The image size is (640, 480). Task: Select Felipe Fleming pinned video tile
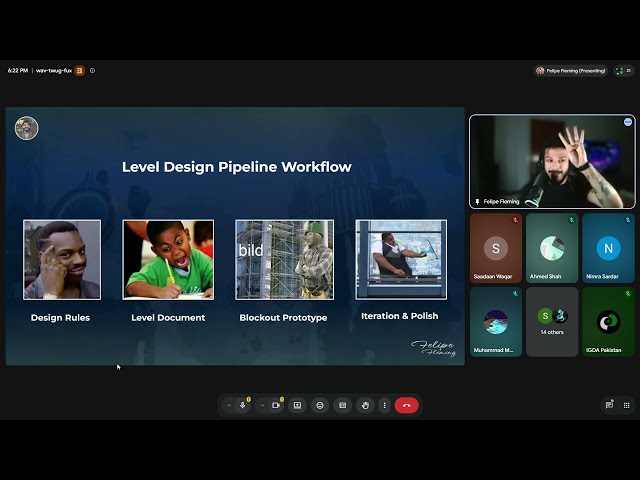(x=552, y=162)
